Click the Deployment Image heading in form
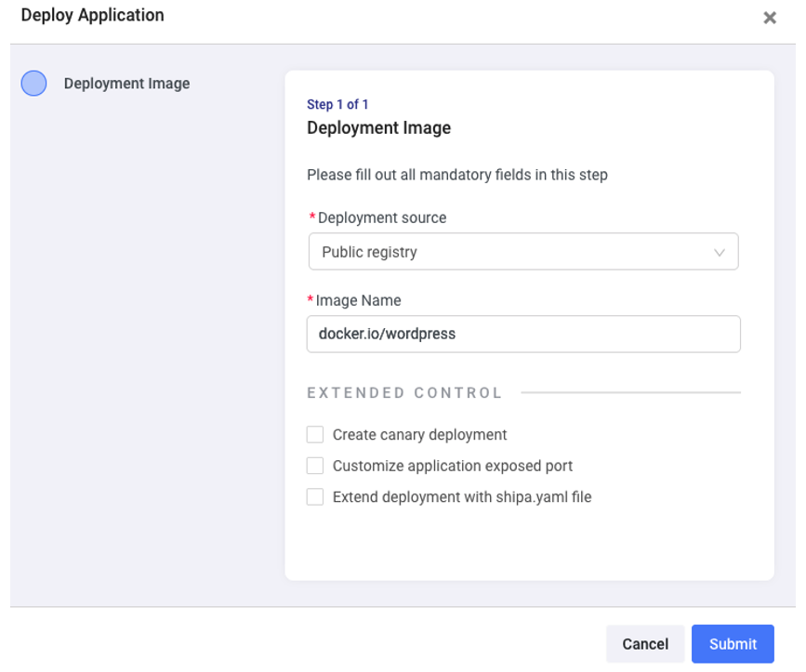 point(378,128)
